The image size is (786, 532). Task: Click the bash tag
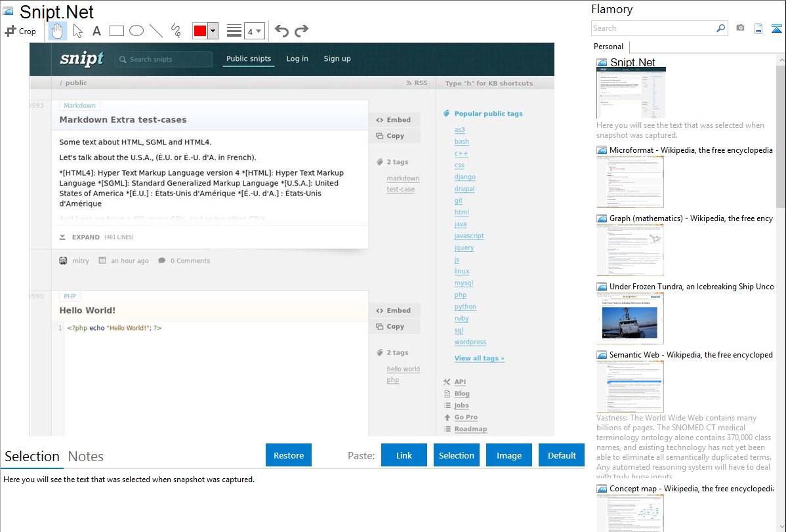[x=462, y=142]
